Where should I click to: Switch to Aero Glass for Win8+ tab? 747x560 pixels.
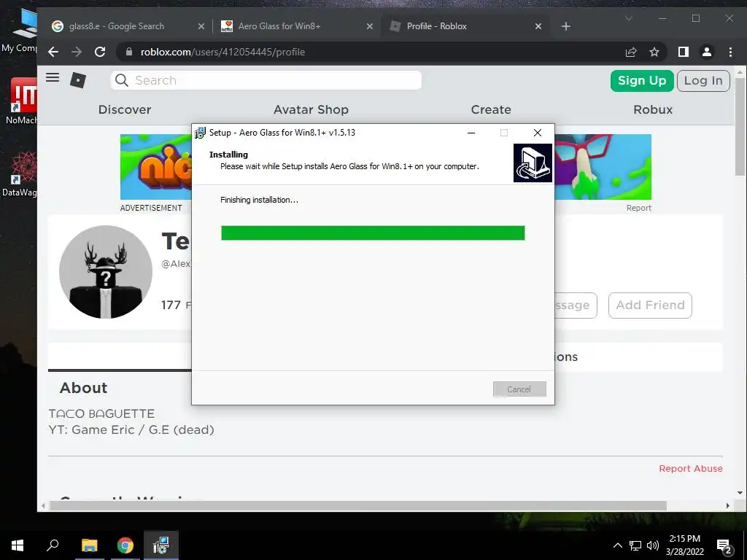[279, 26]
